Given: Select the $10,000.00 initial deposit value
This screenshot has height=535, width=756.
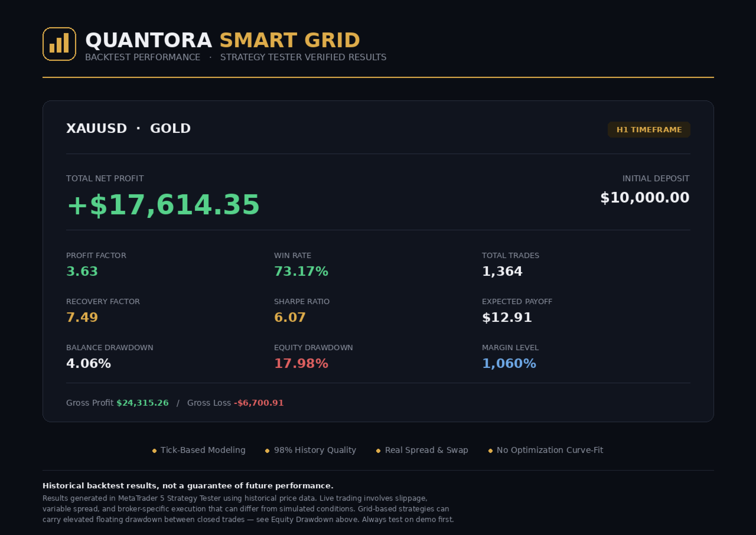Looking at the screenshot, I should [x=645, y=198].
